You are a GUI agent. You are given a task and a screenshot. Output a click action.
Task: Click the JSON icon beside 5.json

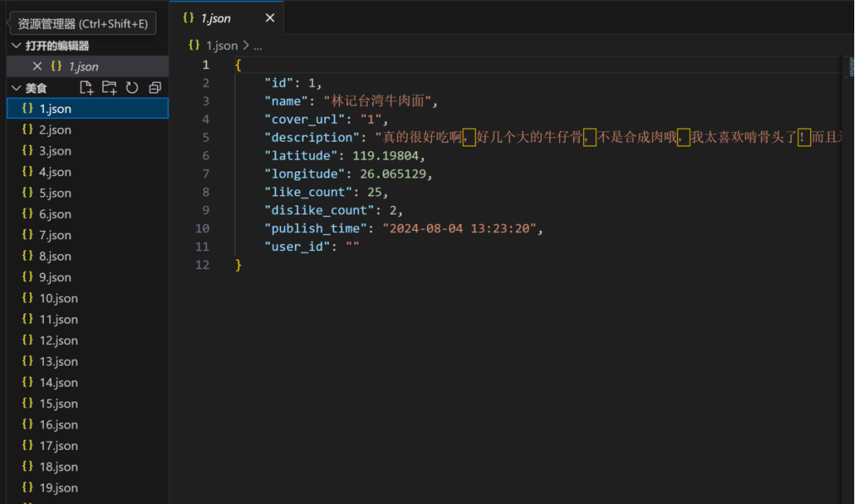coord(28,193)
